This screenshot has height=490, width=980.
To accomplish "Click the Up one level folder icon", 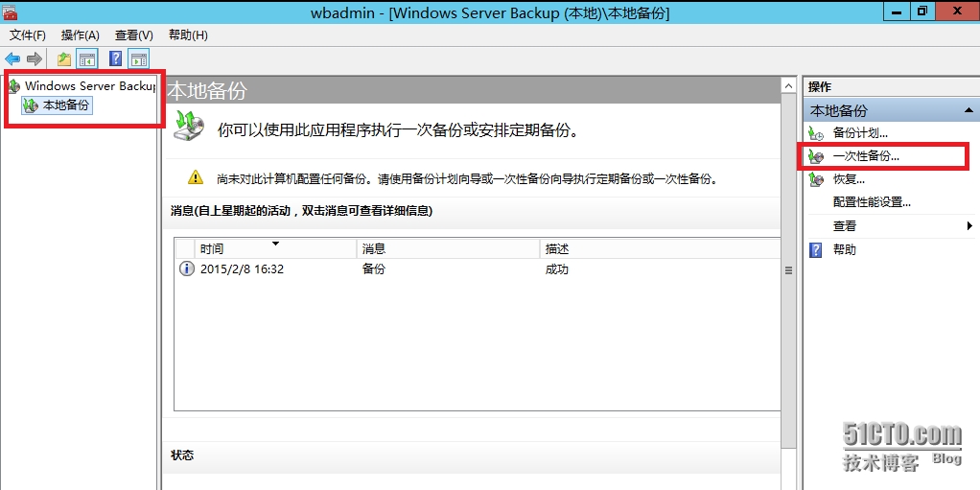I will [x=63, y=59].
